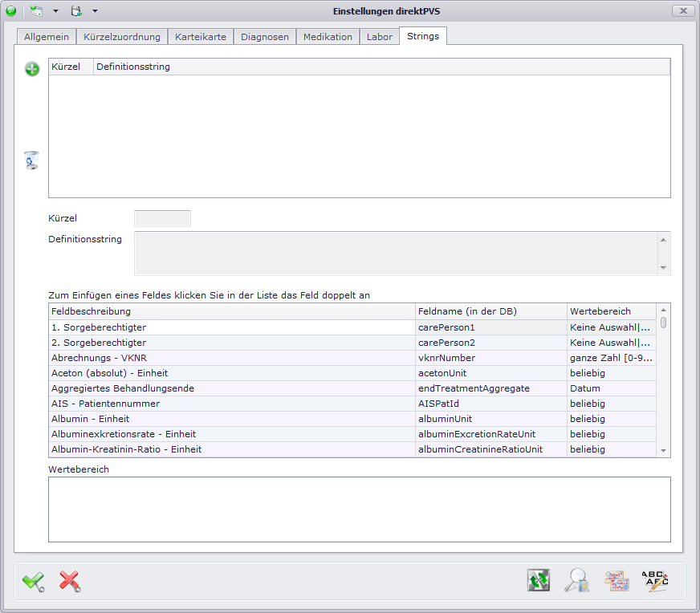The height and width of the screenshot is (613, 700).
Task: Open dropdown arrow beside second title bar icon
Action: [95, 10]
